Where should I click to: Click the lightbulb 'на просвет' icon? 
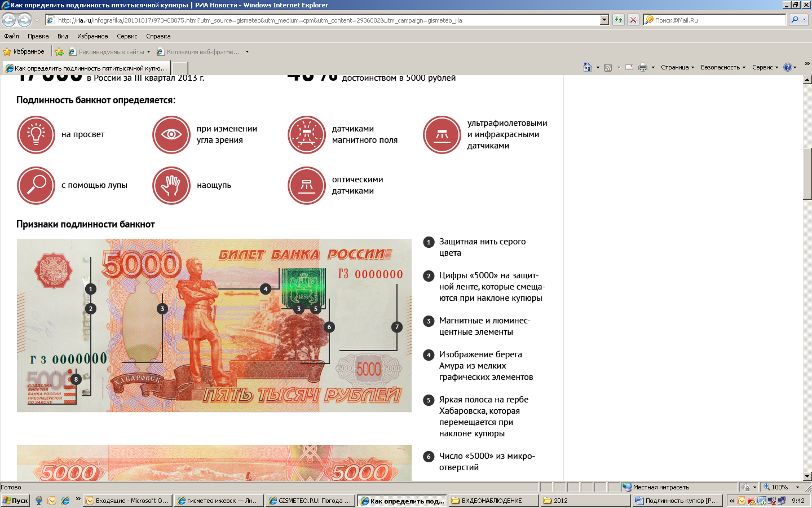[36, 134]
